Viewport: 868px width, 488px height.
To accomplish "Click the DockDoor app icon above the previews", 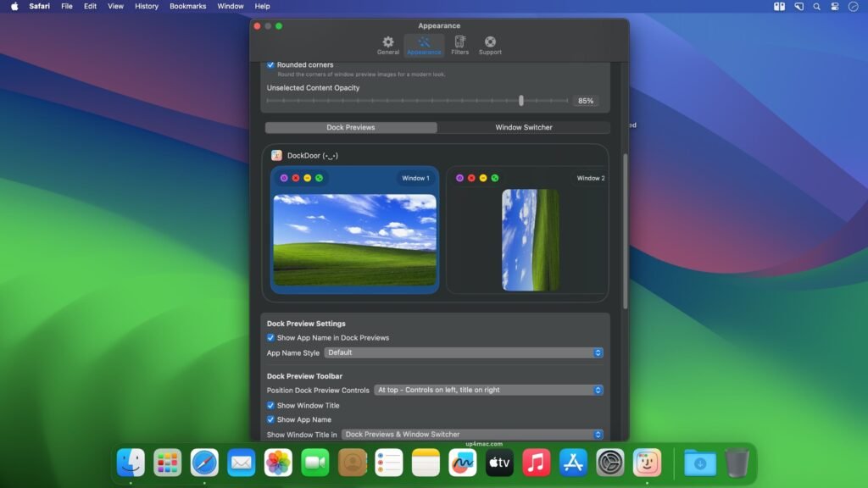I will [275, 155].
